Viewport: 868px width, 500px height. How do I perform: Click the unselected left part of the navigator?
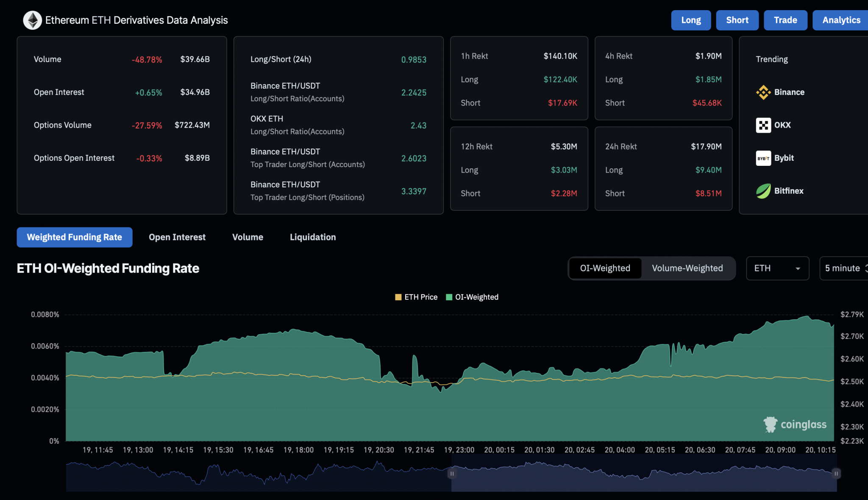coord(259,474)
